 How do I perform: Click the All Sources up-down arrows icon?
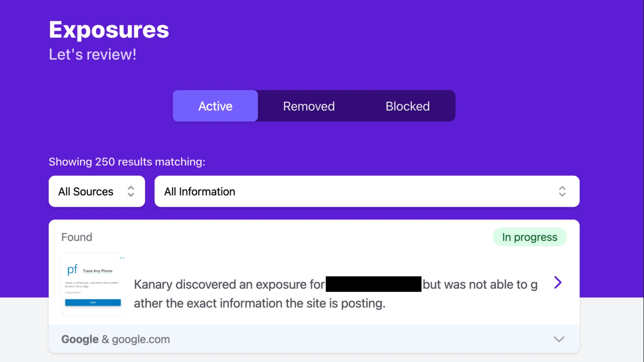131,191
